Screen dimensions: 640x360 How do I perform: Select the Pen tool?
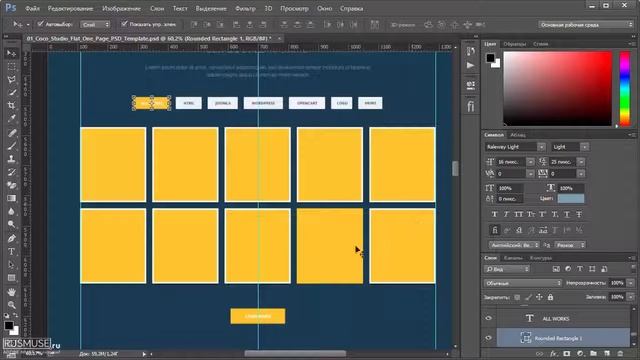(x=11, y=238)
